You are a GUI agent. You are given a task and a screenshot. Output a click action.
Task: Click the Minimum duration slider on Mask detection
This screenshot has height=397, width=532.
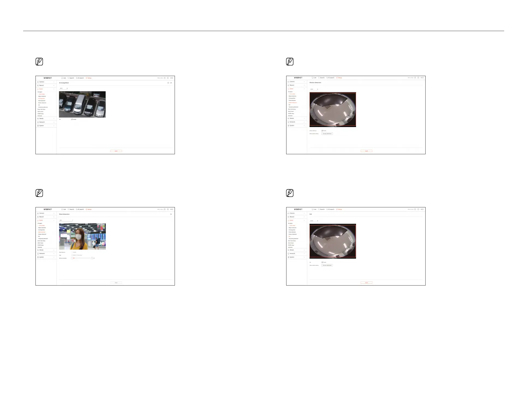82,258
